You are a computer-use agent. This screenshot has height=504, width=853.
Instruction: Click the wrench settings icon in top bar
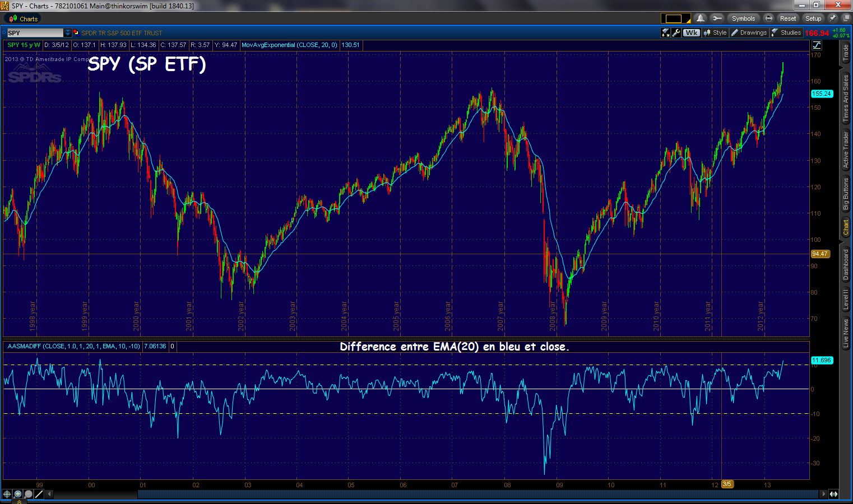[x=717, y=18]
